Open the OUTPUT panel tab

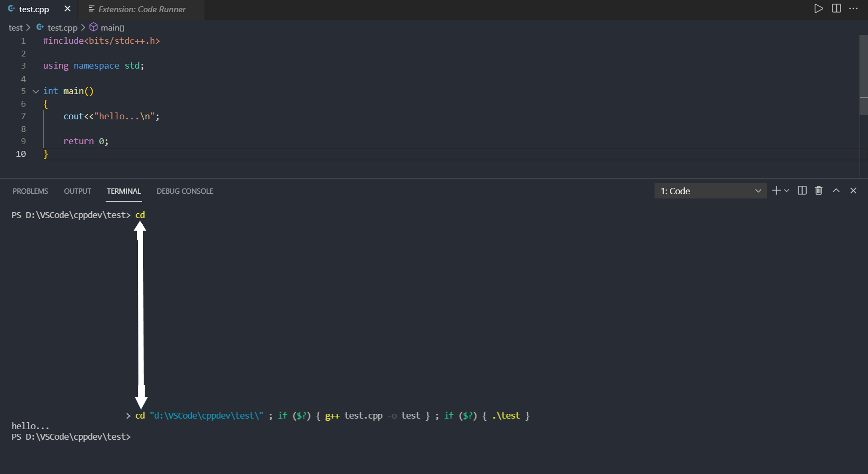(77, 191)
